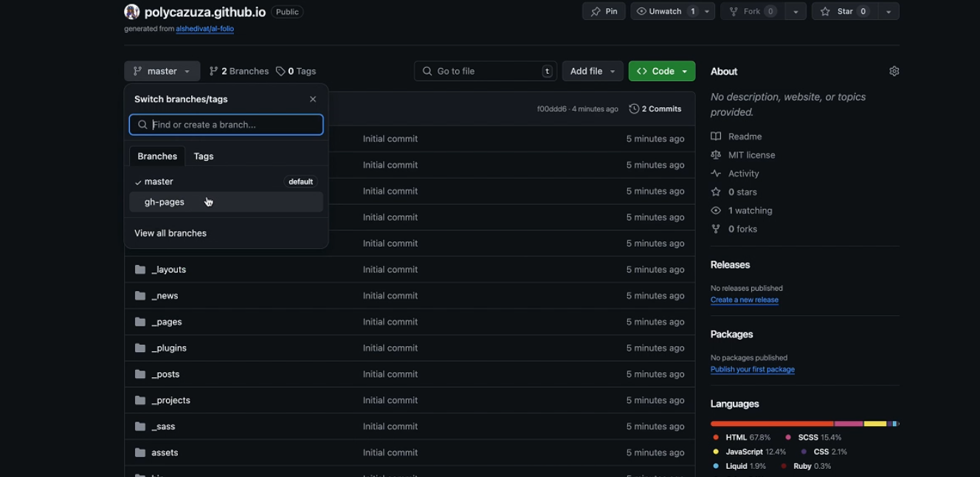The image size is (980, 477).
Task: Click the branch icon beside 2 Branches
Action: [214, 71]
